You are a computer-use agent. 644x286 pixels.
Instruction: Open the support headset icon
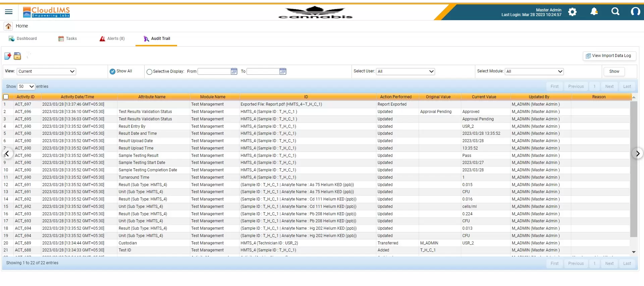(x=635, y=12)
